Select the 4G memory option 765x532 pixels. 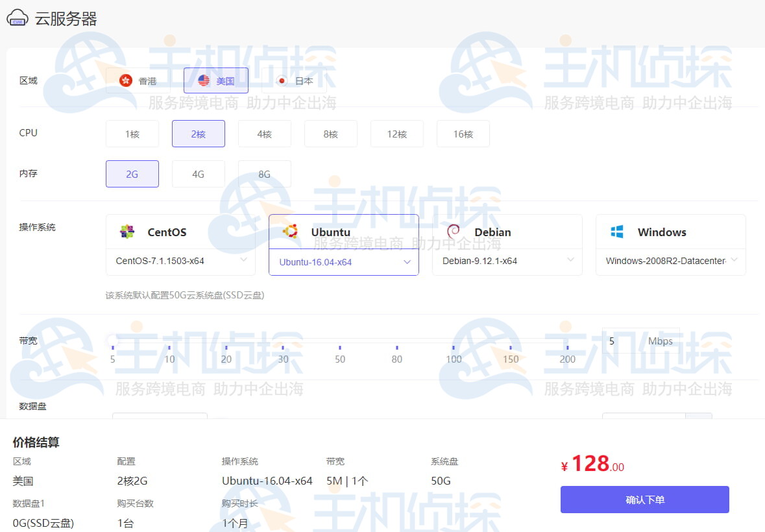point(198,173)
